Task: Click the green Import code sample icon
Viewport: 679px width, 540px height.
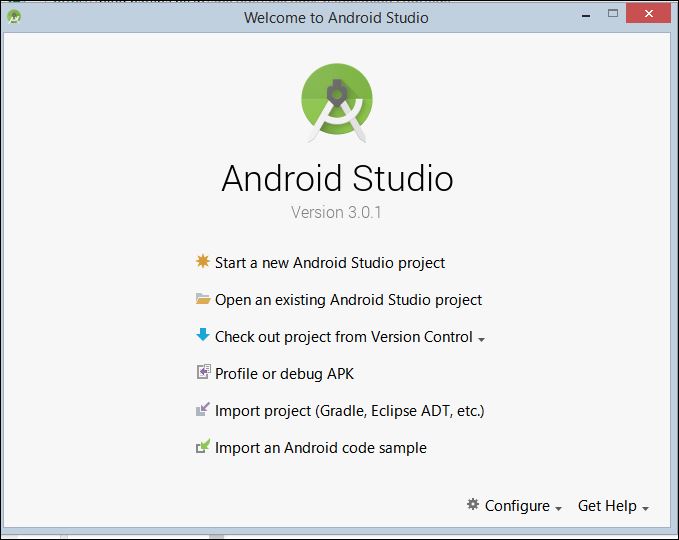Action: point(203,446)
